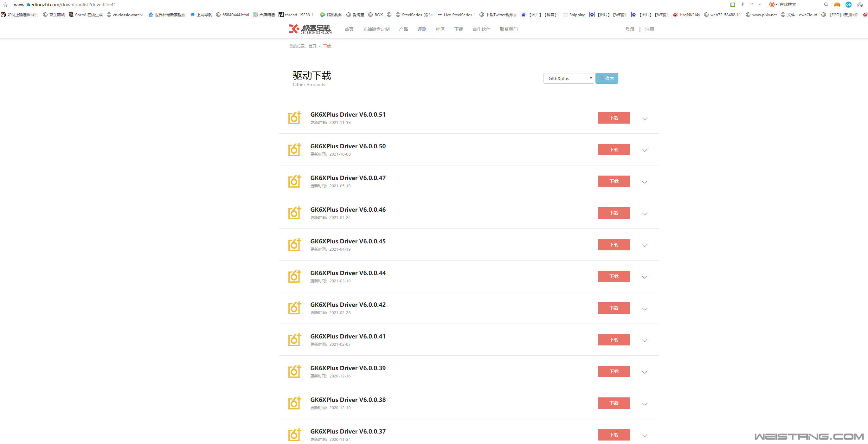The image size is (868, 444).
Task: Click the GK6+ icon beside Driver V6.0.0.44
Action: [x=294, y=276]
